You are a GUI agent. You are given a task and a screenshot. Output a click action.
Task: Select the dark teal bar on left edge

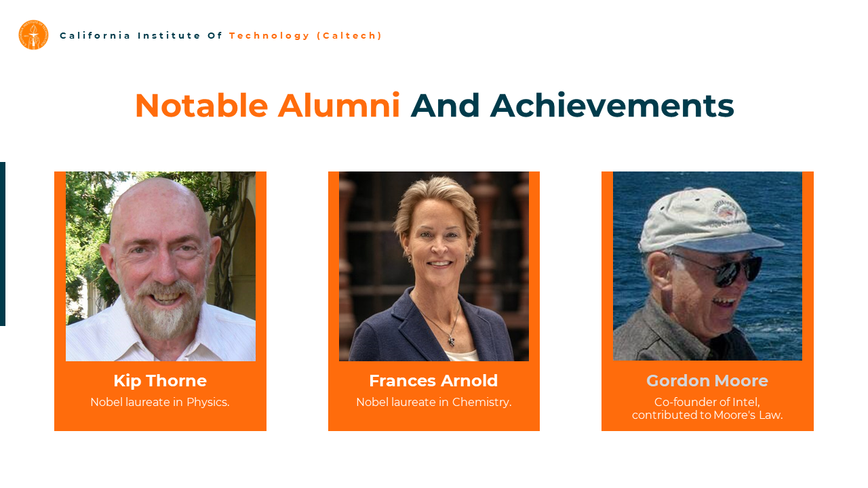[x=3, y=244]
